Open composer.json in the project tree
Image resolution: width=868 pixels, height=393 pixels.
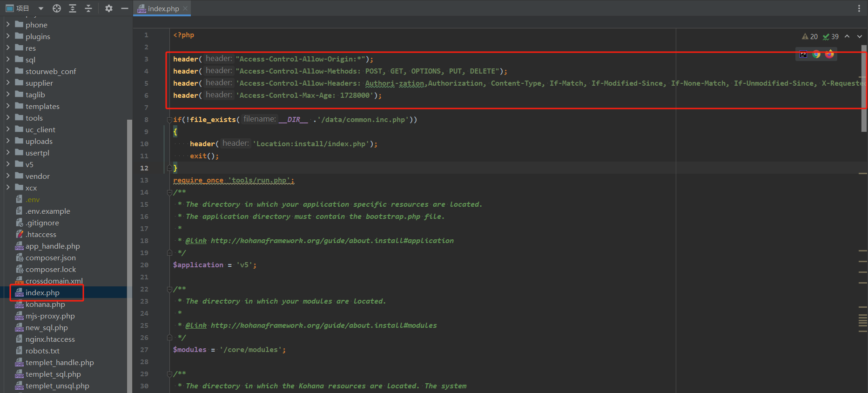point(50,257)
